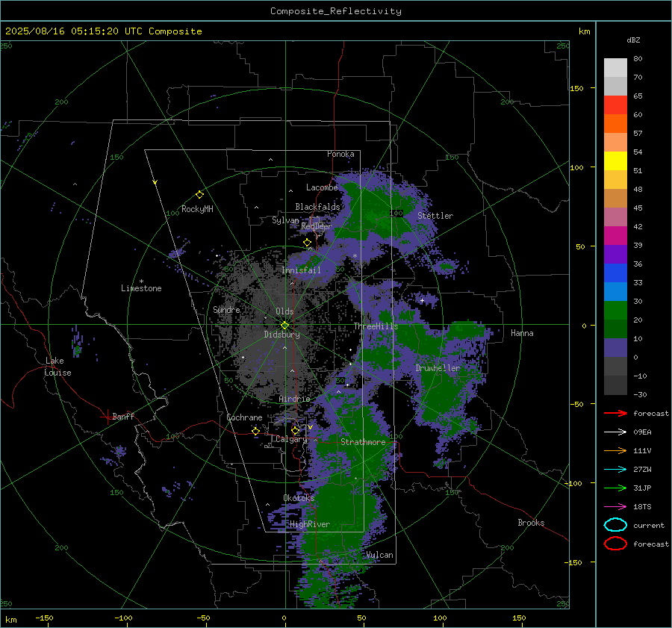Pick the bright green 20-30 dBZ swatch

pos(615,311)
